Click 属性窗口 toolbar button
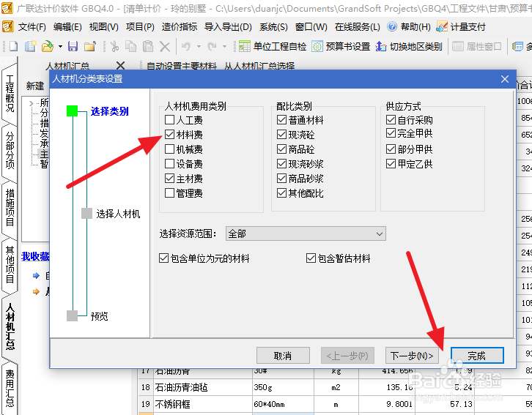The image size is (532, 415). 477,46
